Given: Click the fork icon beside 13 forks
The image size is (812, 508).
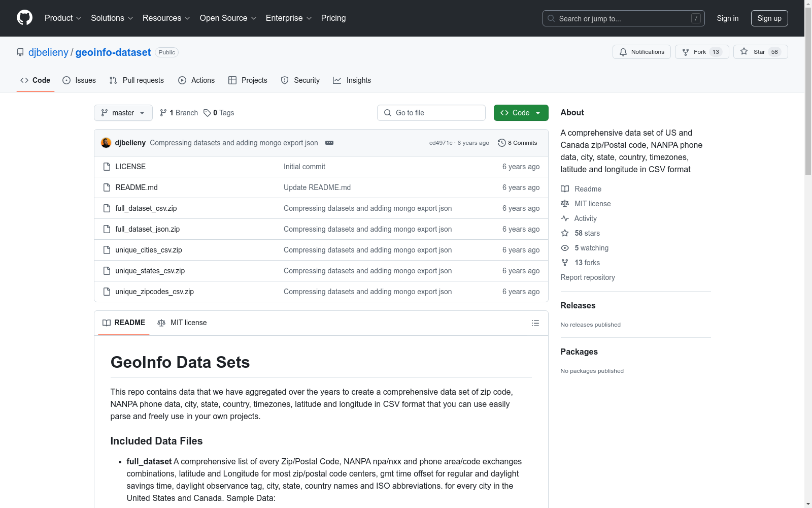Looking at the screenshot, I should [x=565, y=263].
